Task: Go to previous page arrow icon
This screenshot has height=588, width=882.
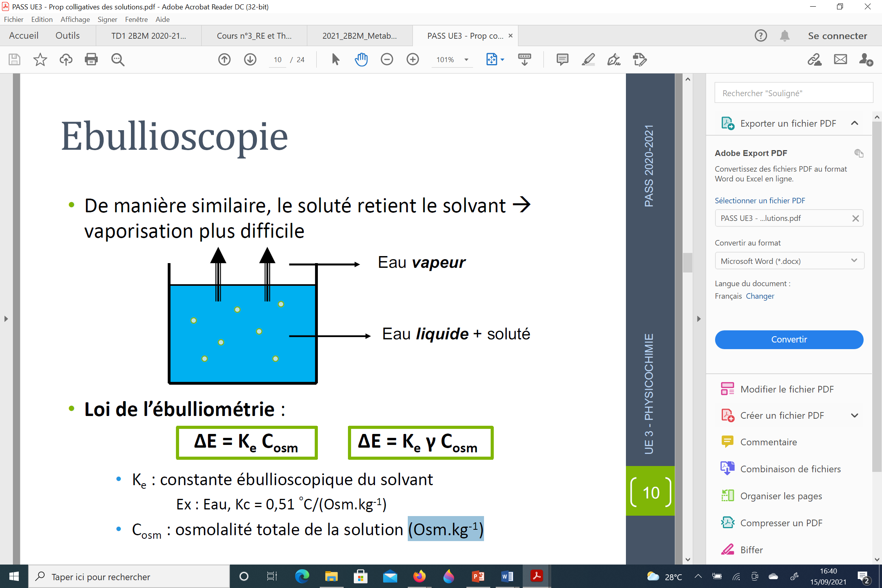Action: tap(224, 59)
